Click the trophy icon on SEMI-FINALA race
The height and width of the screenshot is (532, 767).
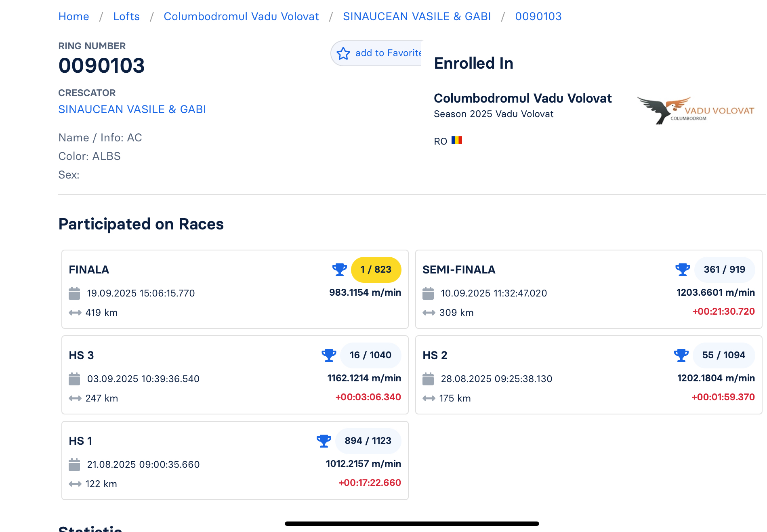point(683,269)
